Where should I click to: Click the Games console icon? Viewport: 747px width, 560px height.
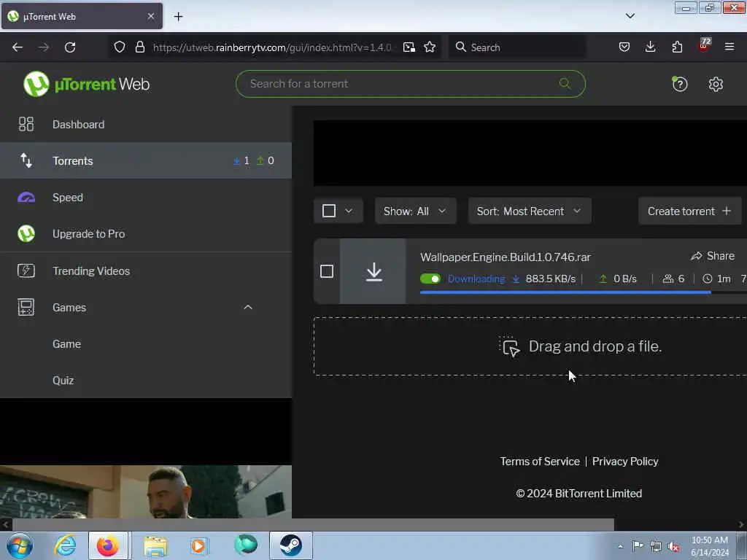coord(26,307)
